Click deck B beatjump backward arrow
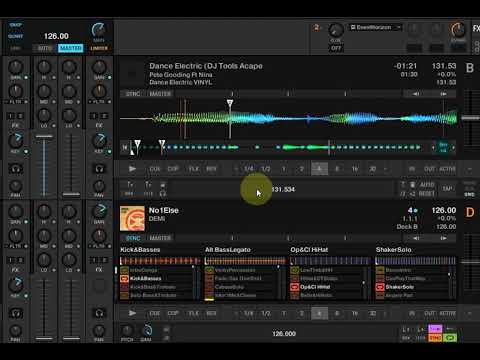 pos(416,94)
